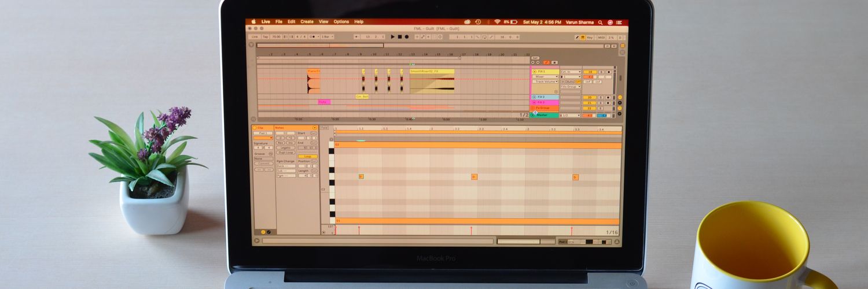Screen dimensions: 868x289
Task: Click the Dupl. Loop button
Action: pyautogui.click(x=285, y=153)
